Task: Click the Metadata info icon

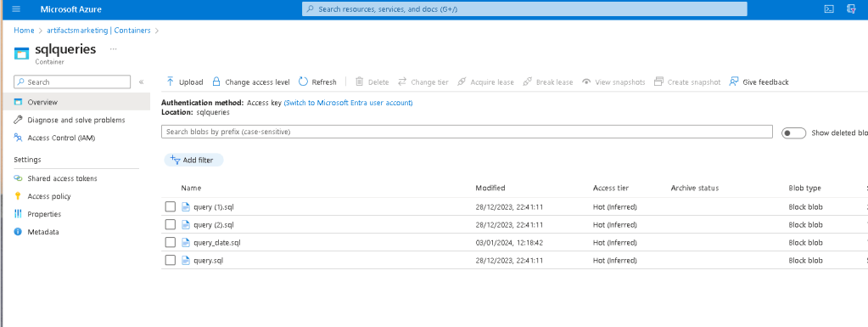Action: pyautogui.click(x=19, y=232)
